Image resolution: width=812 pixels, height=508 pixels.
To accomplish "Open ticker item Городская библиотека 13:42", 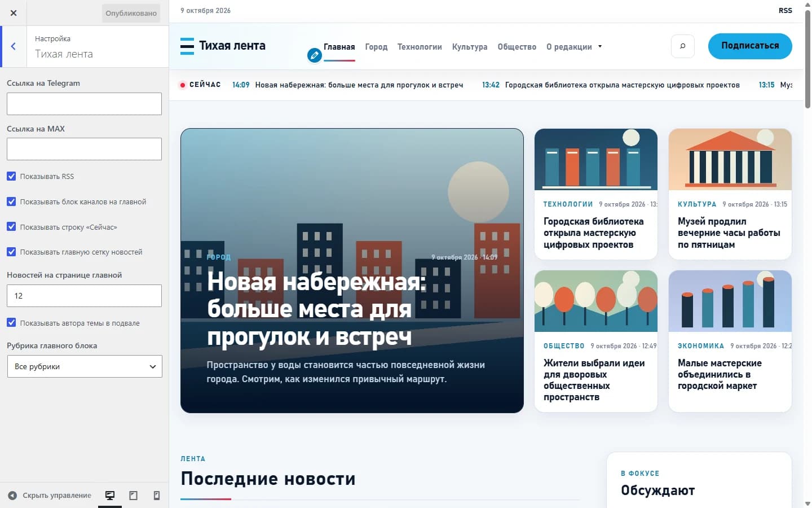I will pos(611,85).
